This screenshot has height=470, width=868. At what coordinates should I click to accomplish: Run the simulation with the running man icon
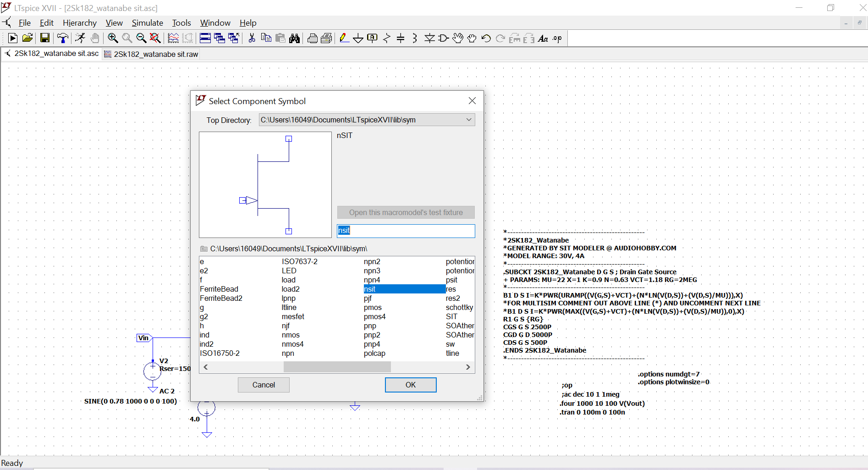point(80,39)
